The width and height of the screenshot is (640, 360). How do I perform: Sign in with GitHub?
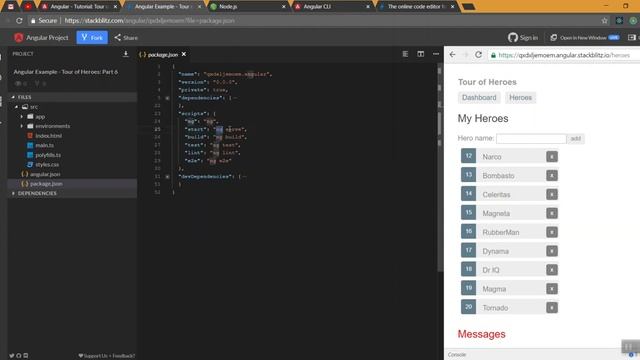523,38
